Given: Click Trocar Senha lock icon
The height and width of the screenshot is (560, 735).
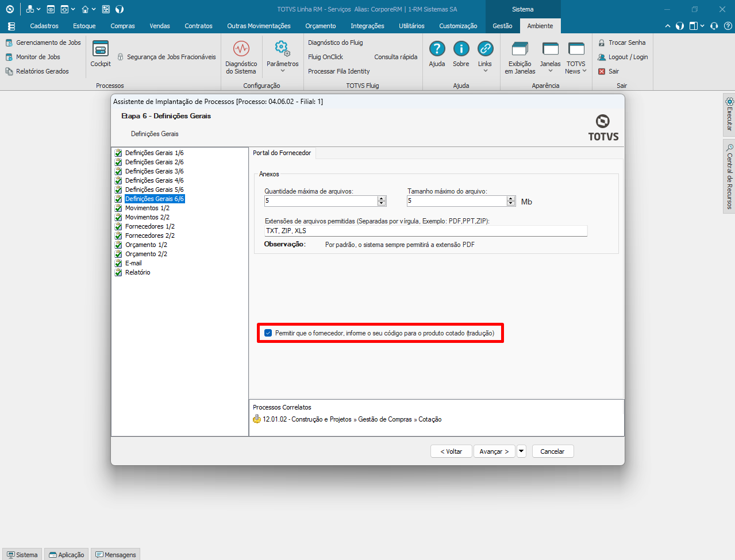Looking at the screenshot, I should tap(602, 43).
